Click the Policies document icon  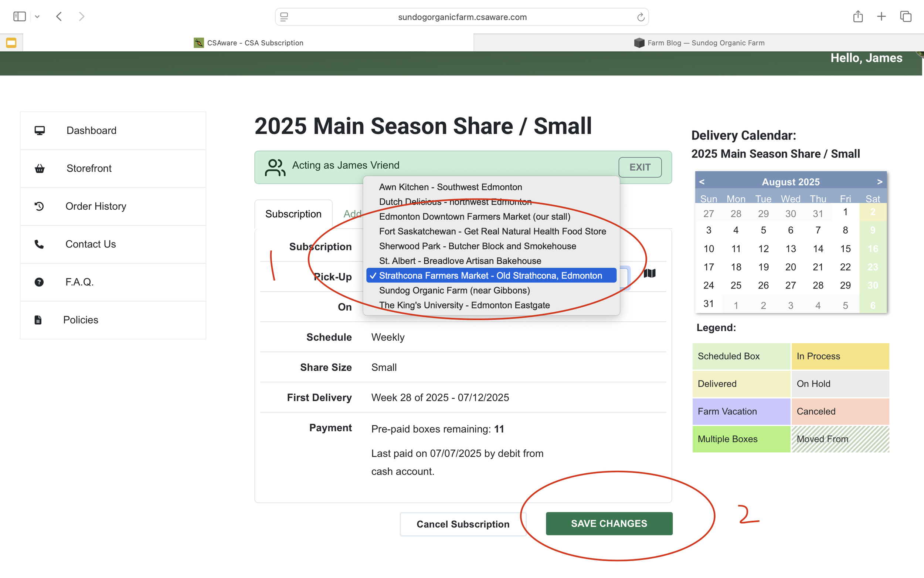tap(38, 320)
